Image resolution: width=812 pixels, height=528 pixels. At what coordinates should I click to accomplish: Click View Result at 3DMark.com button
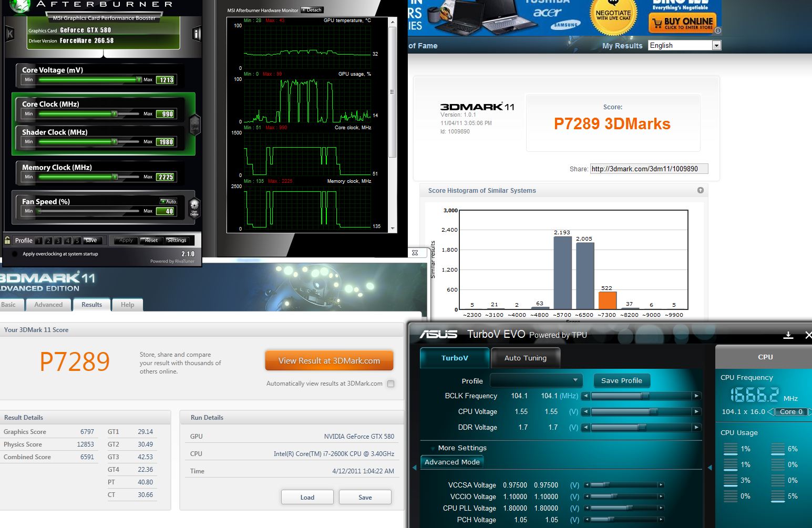329,361
